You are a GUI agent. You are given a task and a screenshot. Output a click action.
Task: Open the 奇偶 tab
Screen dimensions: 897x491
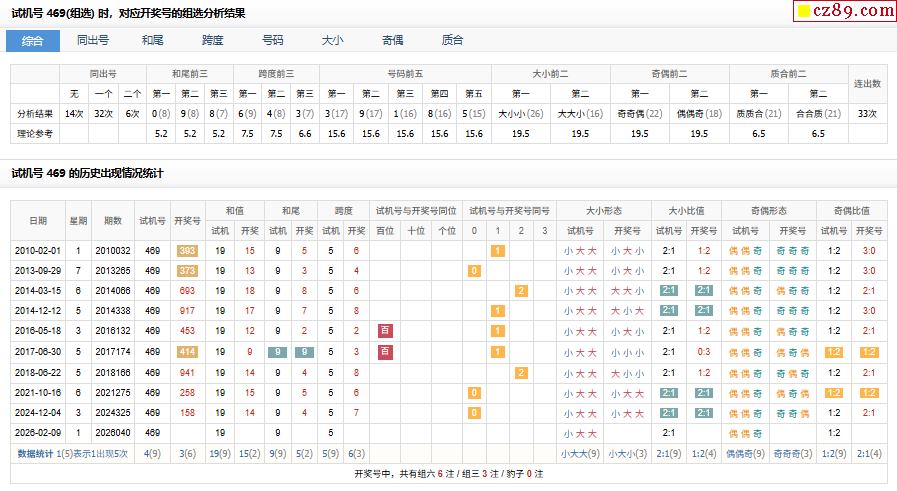click(x=393, y=41)
